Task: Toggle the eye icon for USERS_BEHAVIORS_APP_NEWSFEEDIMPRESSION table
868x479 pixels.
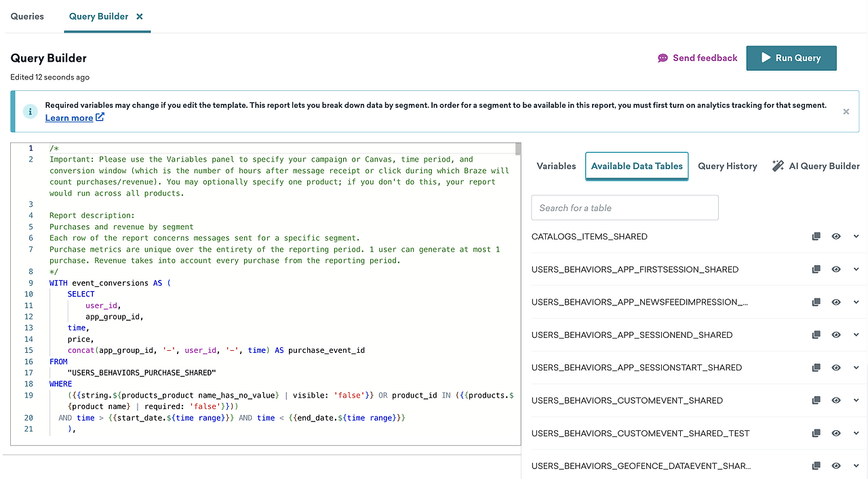Action: tap(836, 302)
